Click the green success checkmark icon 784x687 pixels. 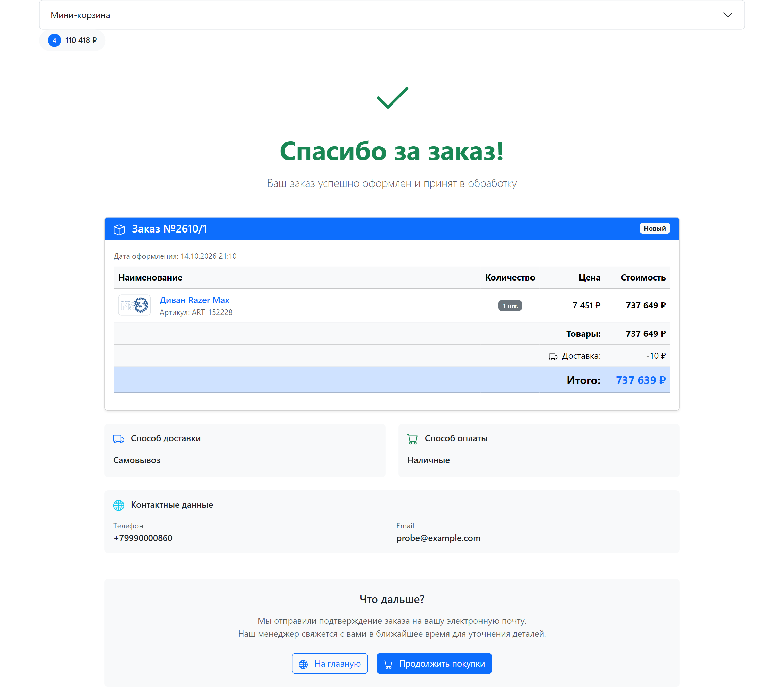tap(392, 98)
